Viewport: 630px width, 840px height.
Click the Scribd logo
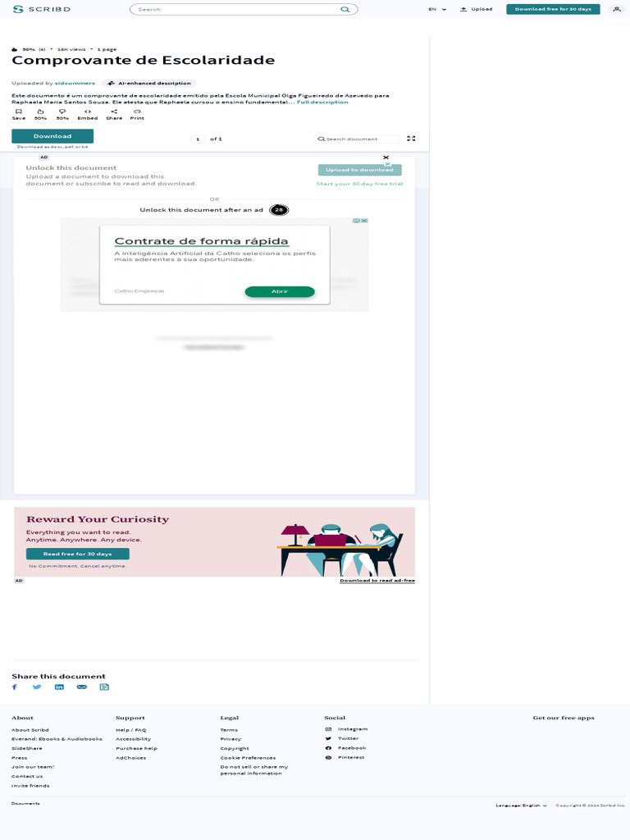(41, 9)
